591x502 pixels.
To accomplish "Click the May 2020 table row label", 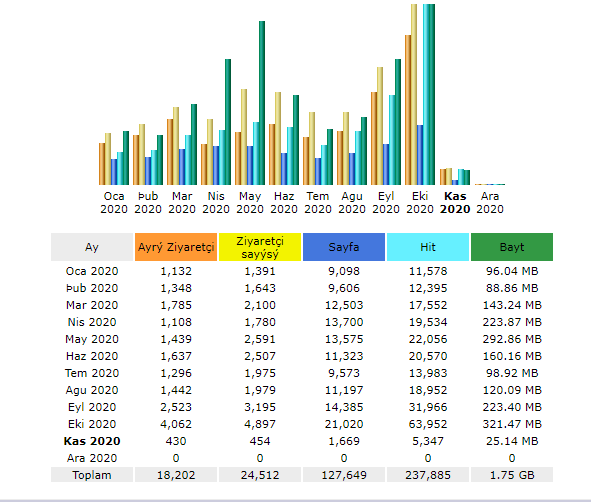I will click(x=92, y=339).
